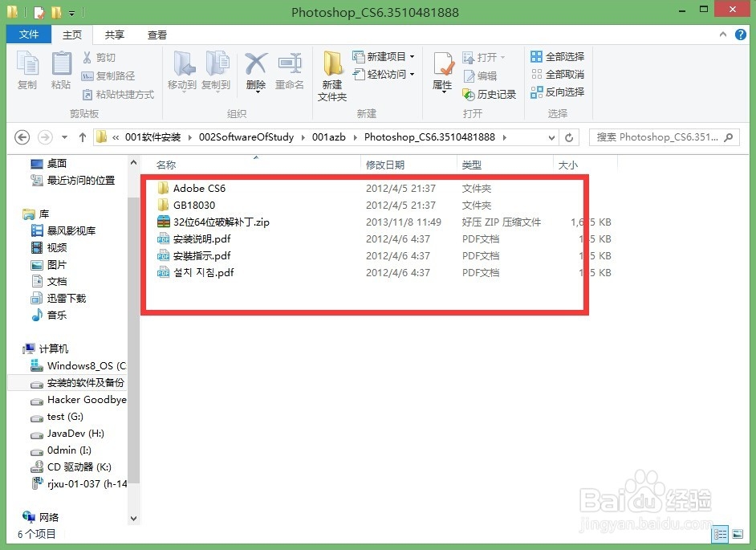Open the File (文件) tab
This screenshot has height=550, width=756.
coord(29,35)
